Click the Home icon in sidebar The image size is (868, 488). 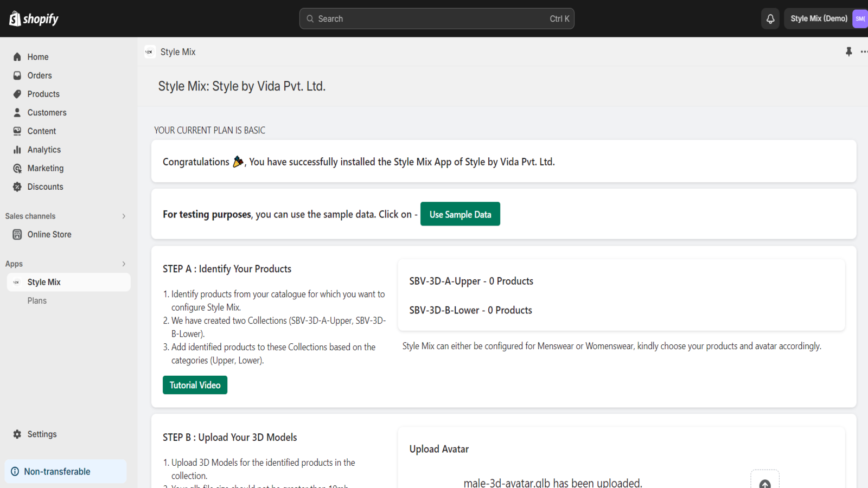[x=17, y=57]
